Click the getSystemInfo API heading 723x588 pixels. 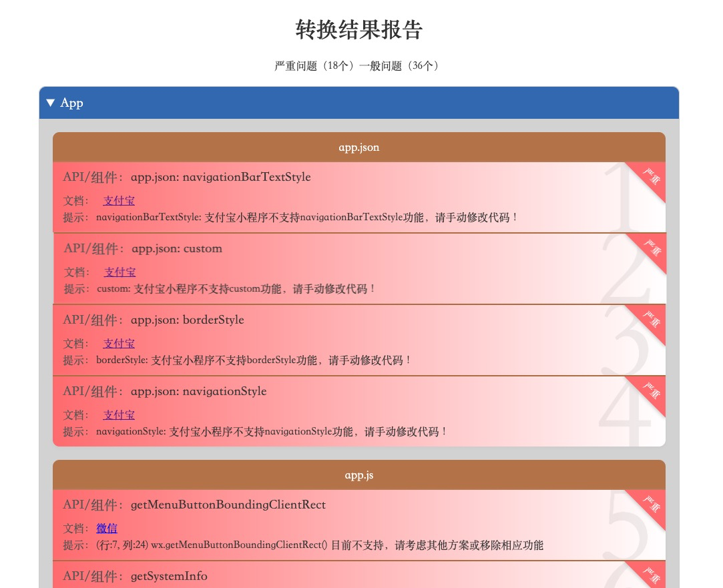pyautogui.click(x=169, y=576)
